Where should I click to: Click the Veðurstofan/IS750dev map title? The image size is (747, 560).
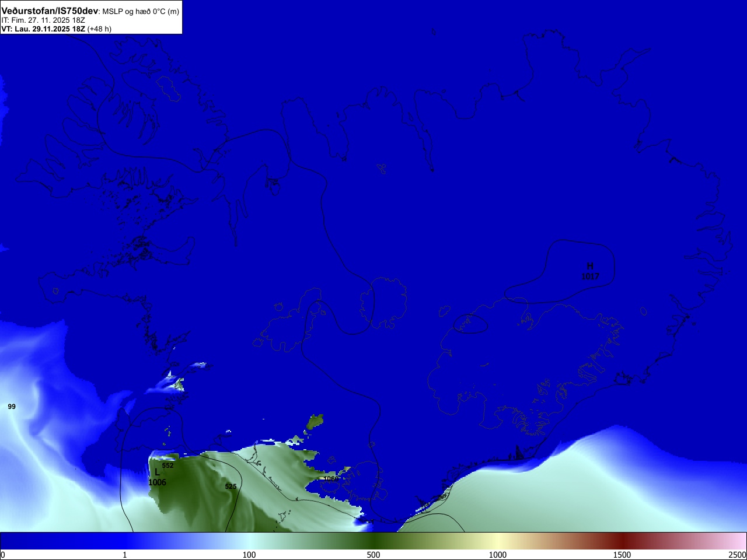click(50, 11)
